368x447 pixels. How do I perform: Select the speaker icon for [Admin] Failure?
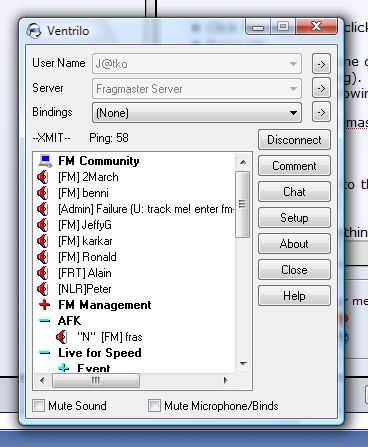pos(43,209)
